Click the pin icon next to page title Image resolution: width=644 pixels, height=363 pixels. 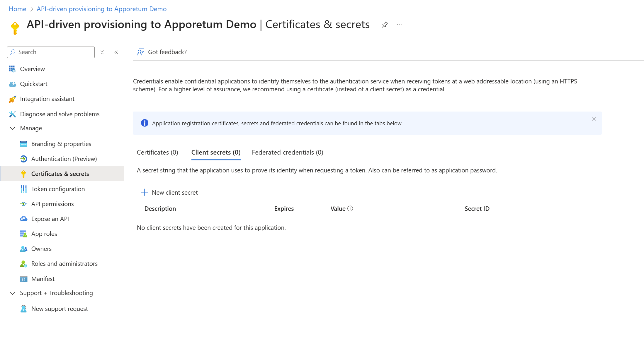385,25
